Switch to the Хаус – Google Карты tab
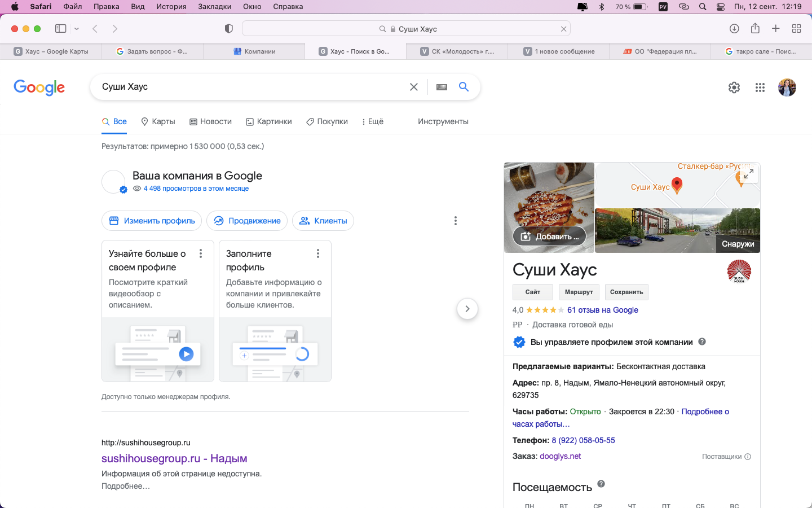This screenshot has width=812, height=508. click(51, 51)
